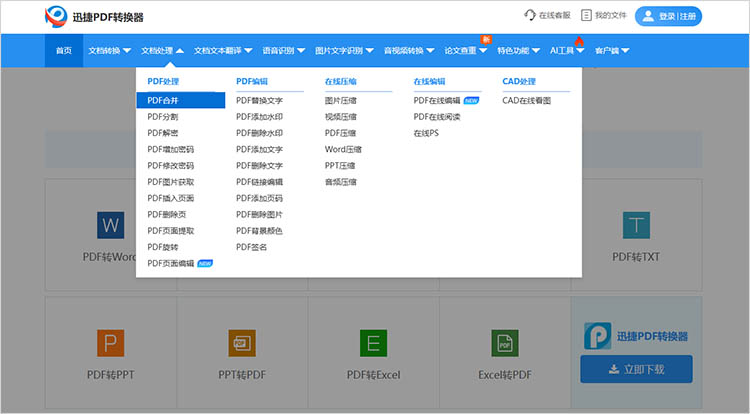The image size is (750, 414).
Task: Open PDF添加水印 option
Action: [x=259, y=117]
